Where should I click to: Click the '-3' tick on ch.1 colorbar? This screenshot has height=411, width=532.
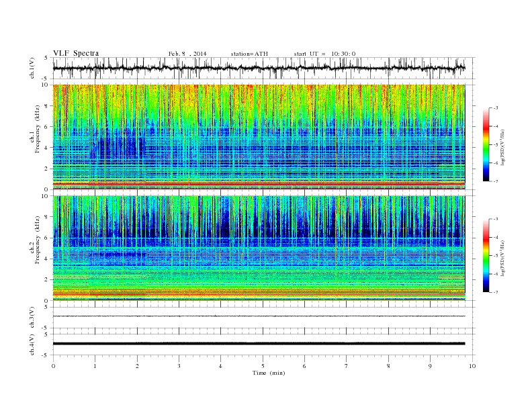(x=496, y=108)
